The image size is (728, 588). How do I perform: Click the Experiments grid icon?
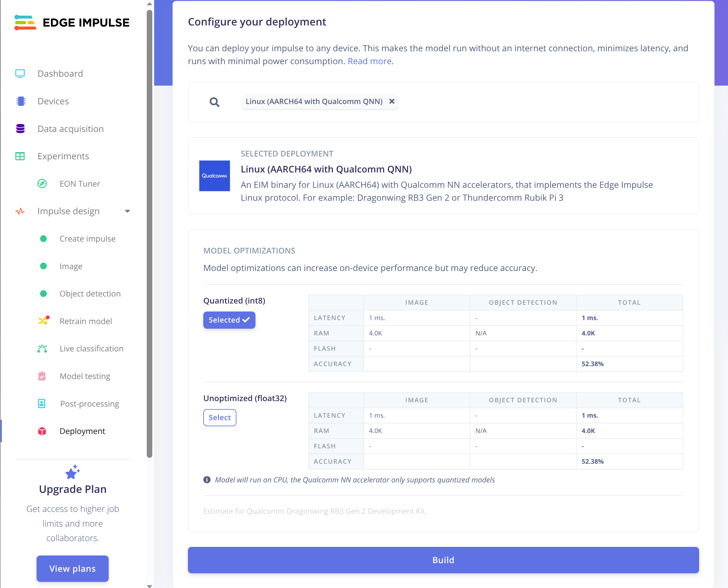[20, 156]
